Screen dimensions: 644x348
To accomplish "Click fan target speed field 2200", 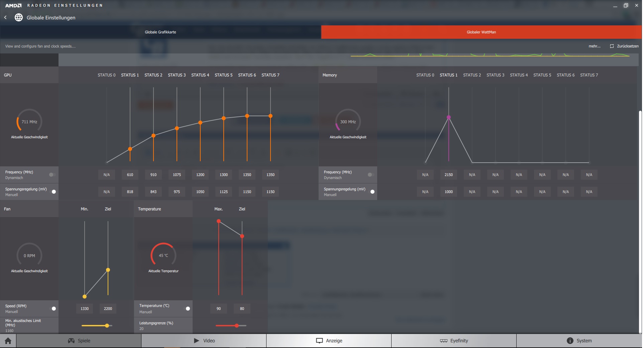I will click(x=108, y=309).
